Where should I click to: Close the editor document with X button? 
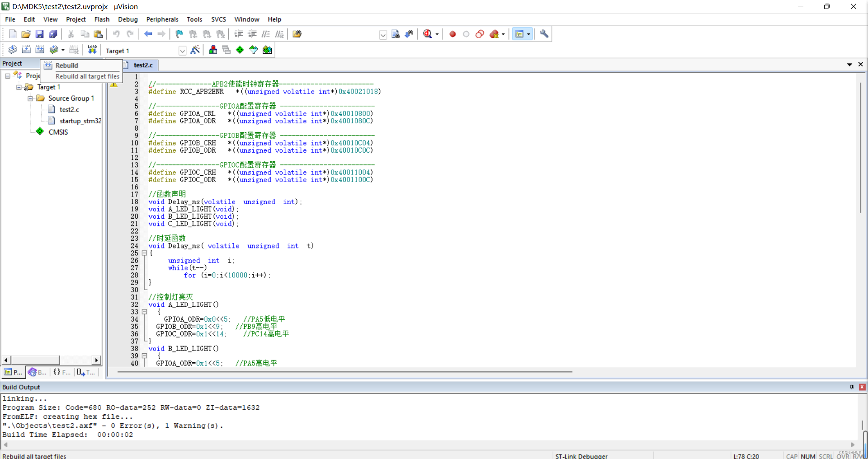[861, 65]
